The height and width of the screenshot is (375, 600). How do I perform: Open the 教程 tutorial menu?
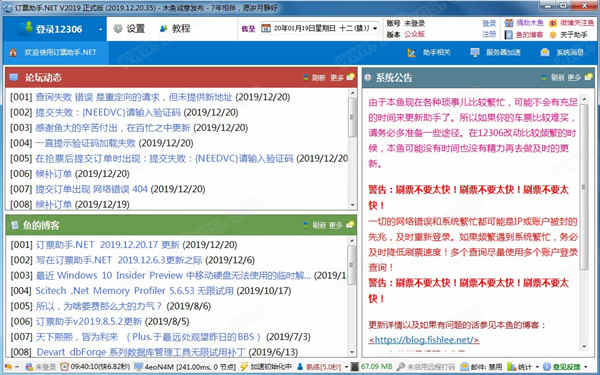tap(175, 29)
